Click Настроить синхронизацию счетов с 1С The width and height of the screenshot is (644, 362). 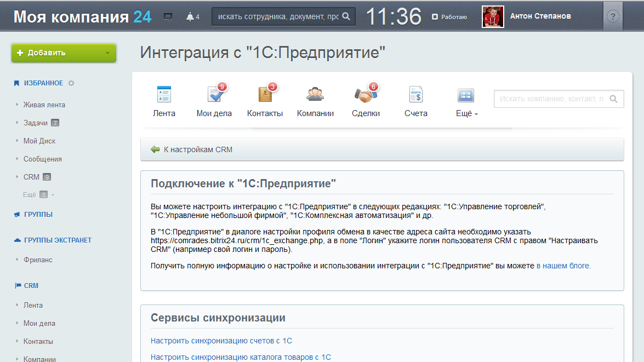221,341
